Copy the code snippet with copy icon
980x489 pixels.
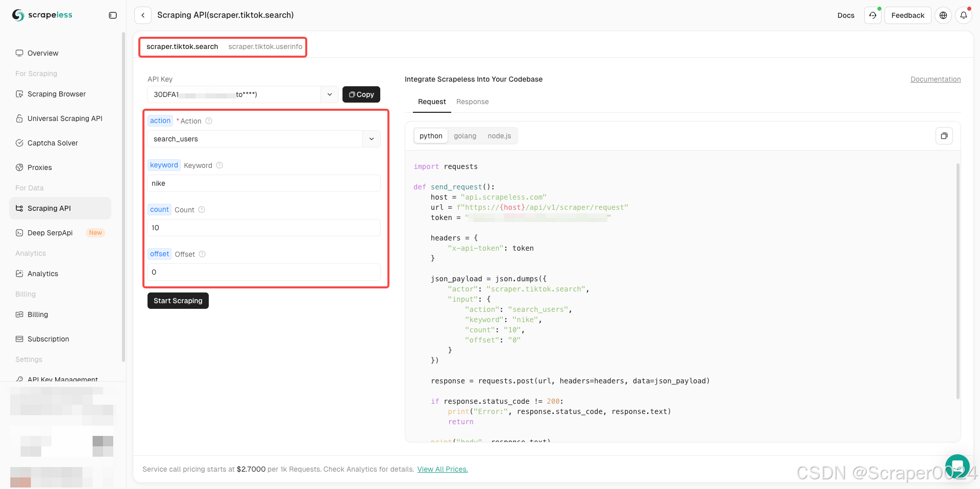(944, 136)
